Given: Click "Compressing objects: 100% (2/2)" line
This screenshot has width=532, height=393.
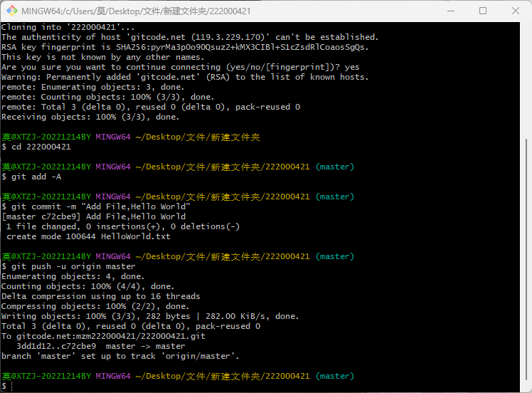Looking at the screenshot, I should pyautogui.click(x=95, y=306).
